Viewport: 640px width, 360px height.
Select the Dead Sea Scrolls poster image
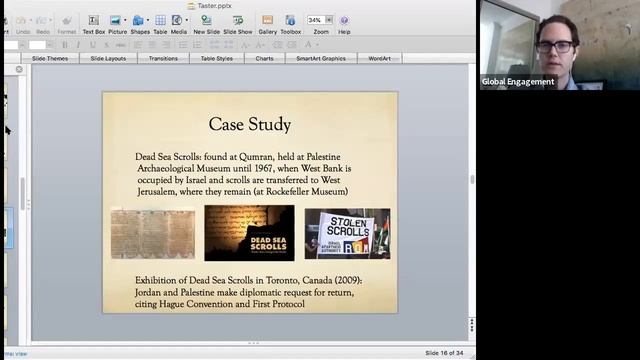(249, 233)
